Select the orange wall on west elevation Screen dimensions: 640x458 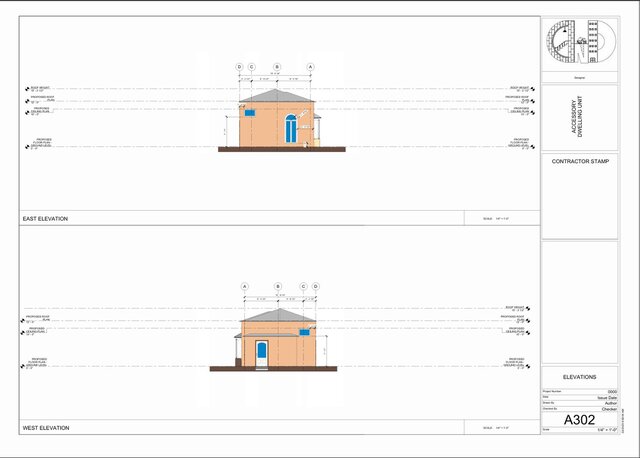click(292, 346)
